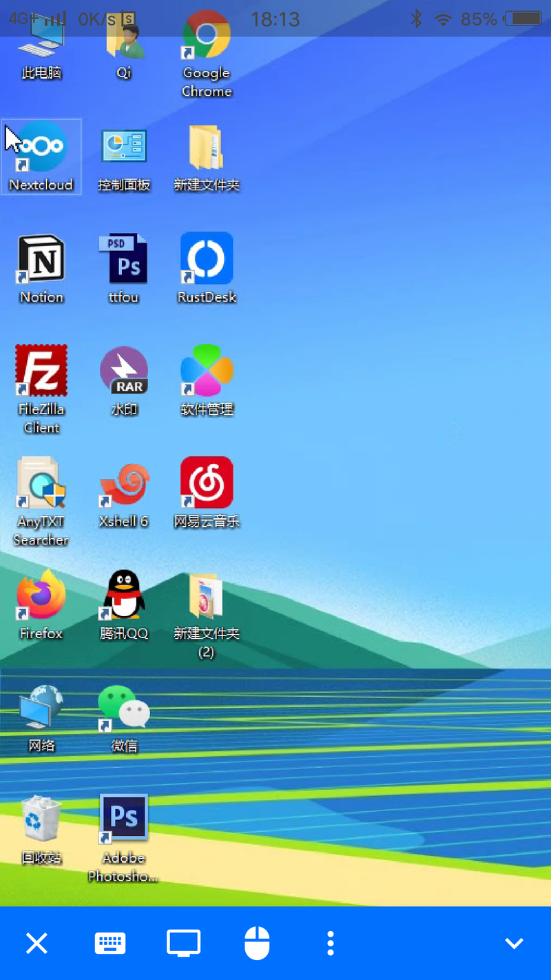Open the FileZilla Client shortcut
Viewport: 551px width, 980px height.
[x=41, y=389]
